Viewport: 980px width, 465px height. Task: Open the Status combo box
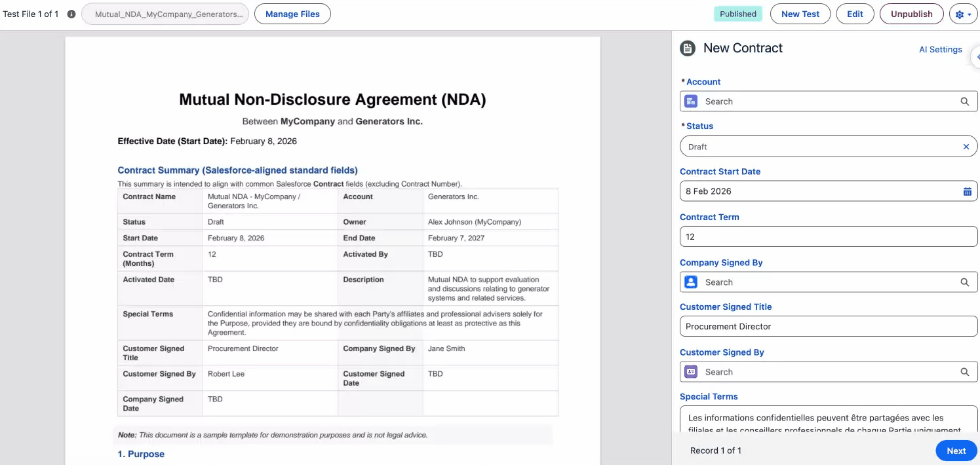819,147
